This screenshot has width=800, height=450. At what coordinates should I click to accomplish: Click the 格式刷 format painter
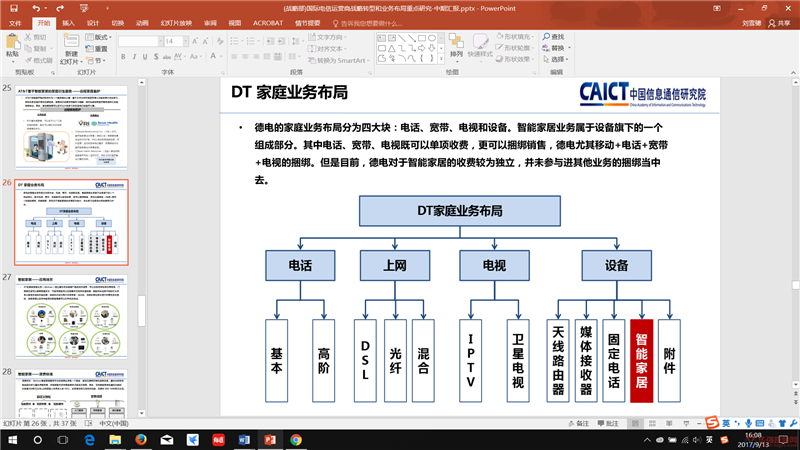tap(39, 60)
